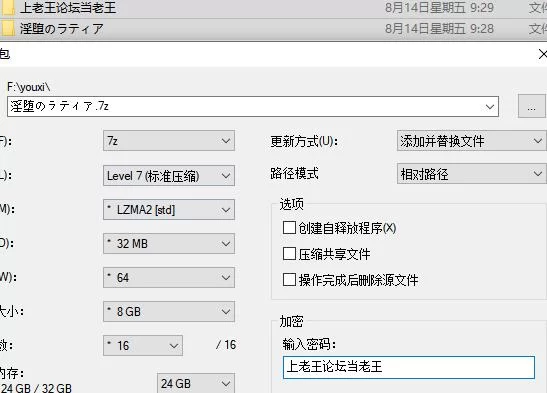Click the "/ 16" thread total text
The width and height of the screenshot is (547, 393).
[226, 345]
